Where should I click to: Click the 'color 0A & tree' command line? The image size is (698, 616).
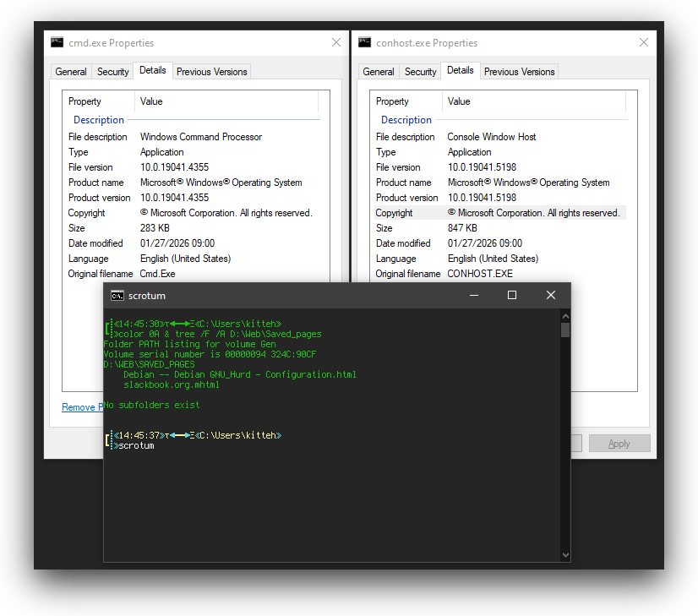pyautogui.click(x=218, y=334)
